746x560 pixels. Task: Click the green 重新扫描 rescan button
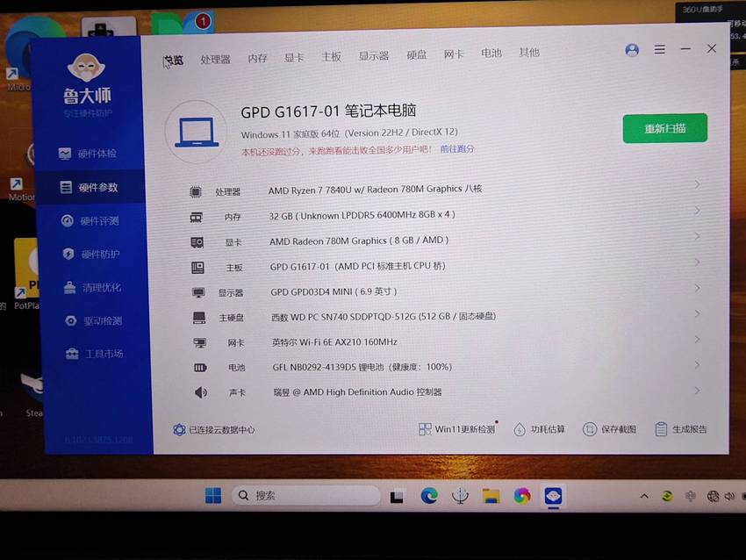[665, 128]
